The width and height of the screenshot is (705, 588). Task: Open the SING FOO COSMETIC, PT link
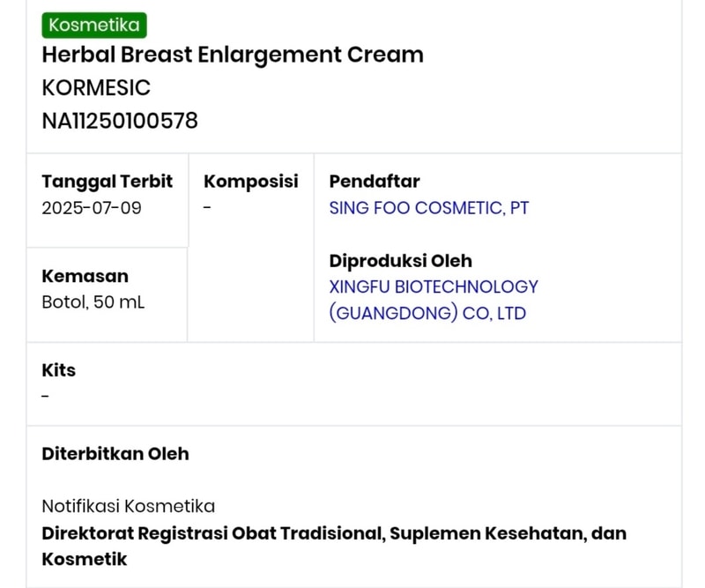[x=429, y=208]
